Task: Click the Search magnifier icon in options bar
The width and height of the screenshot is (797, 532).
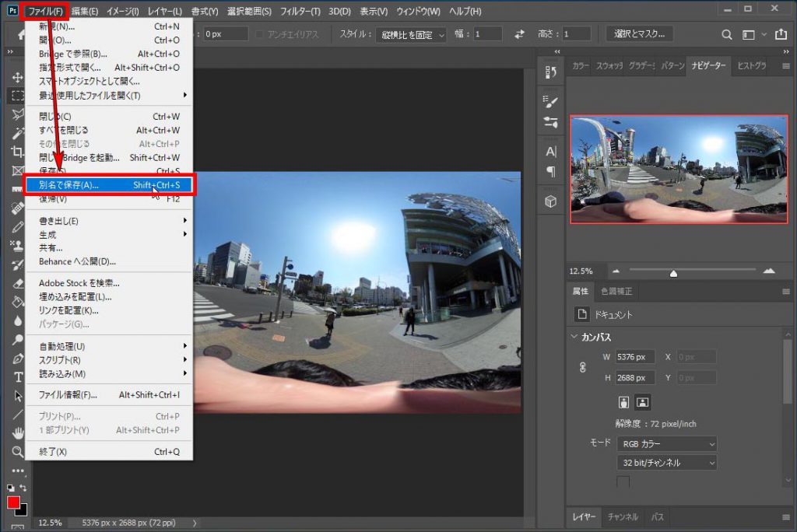Action: click(x=727, y=34)
